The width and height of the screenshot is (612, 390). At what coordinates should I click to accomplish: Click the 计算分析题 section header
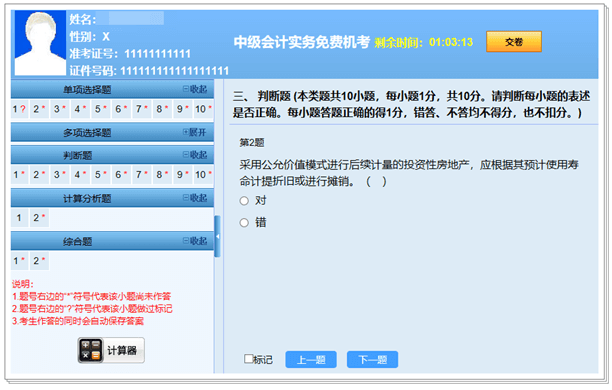(x=112, y=198)
